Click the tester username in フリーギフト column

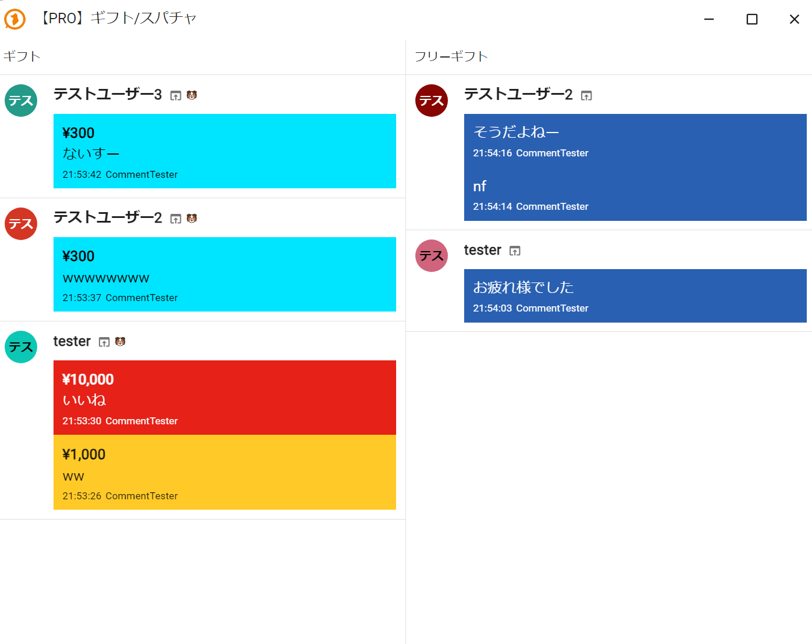482,250
